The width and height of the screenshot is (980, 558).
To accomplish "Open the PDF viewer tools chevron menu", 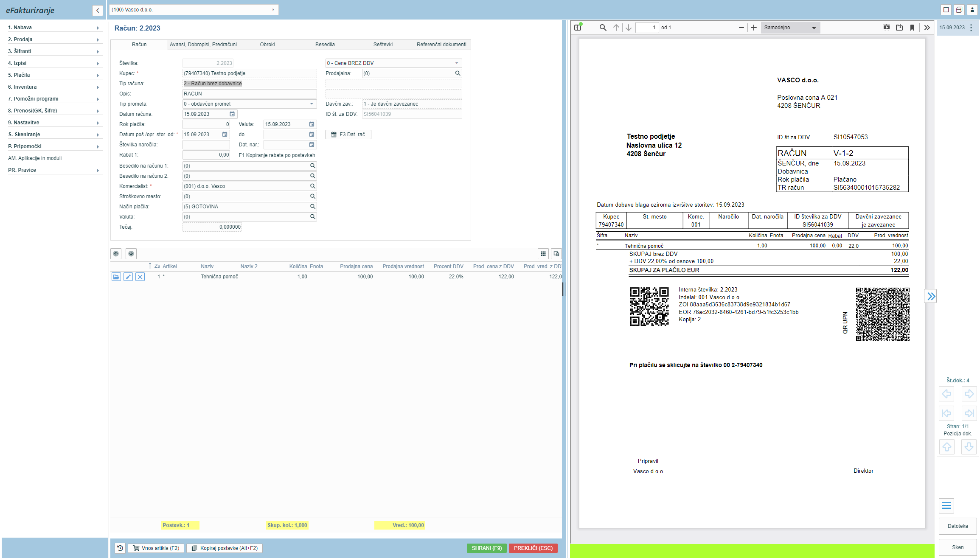I will pyautogui.click(x=927, y=28).
